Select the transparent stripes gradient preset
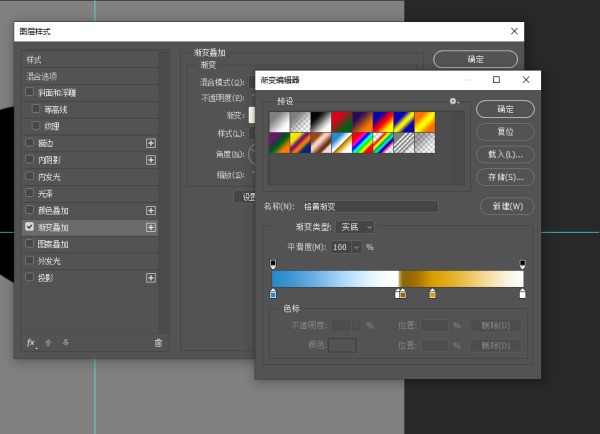600x434 pixels. point(404,143)
